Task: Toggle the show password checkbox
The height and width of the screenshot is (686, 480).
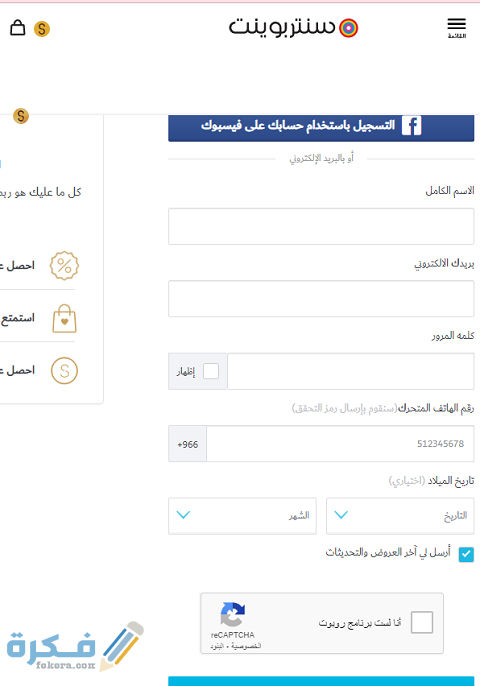Action: (211, 371)
